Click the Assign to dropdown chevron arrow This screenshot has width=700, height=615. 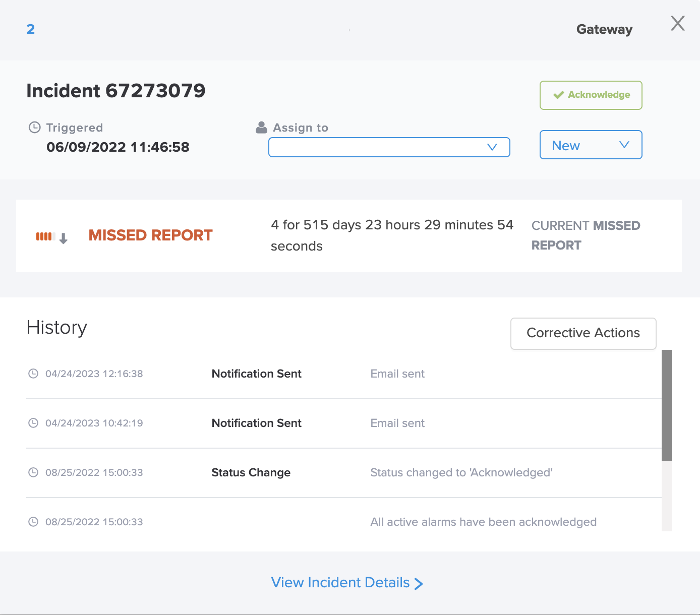492,147
